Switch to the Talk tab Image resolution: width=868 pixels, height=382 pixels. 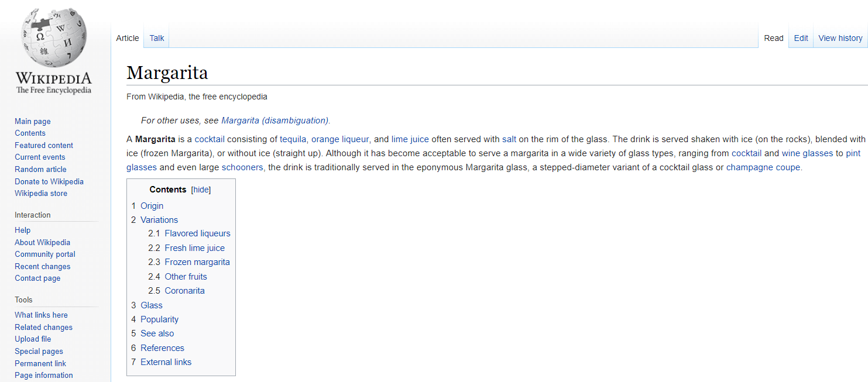156,38
